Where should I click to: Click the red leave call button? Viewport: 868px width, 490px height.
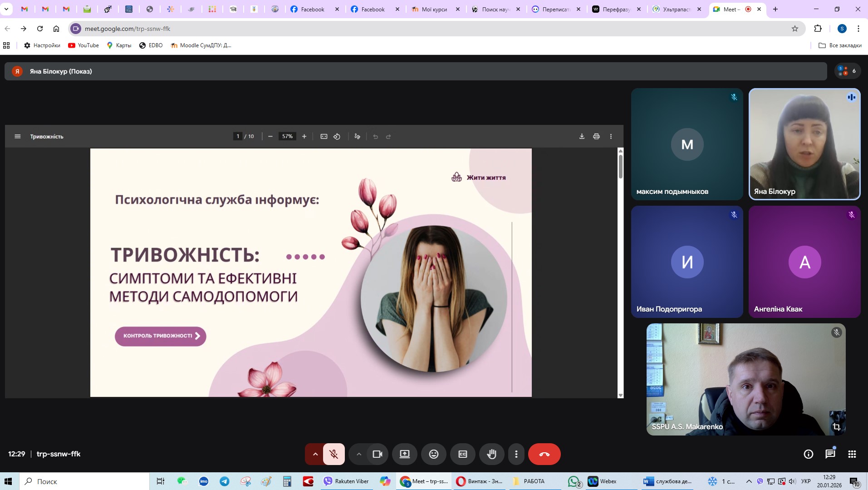544,454
